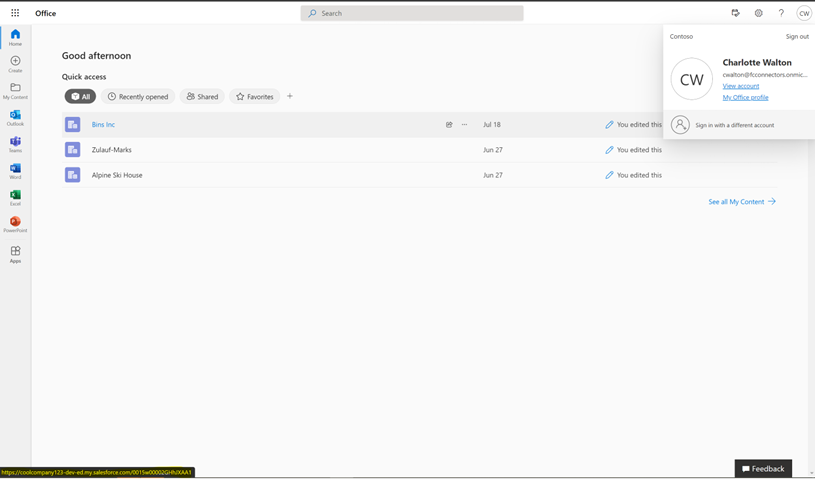
Task: Launch PowerPoint from the sidebar
Action: coord(15,224)
